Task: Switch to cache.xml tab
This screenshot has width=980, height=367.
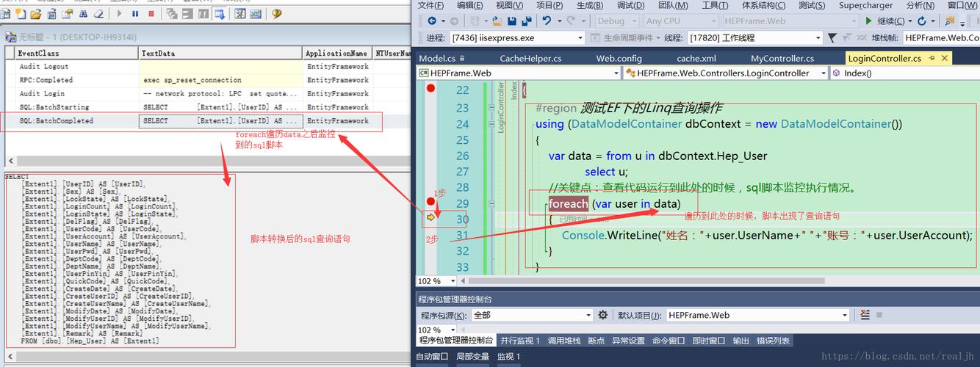Action: [696, 59]
